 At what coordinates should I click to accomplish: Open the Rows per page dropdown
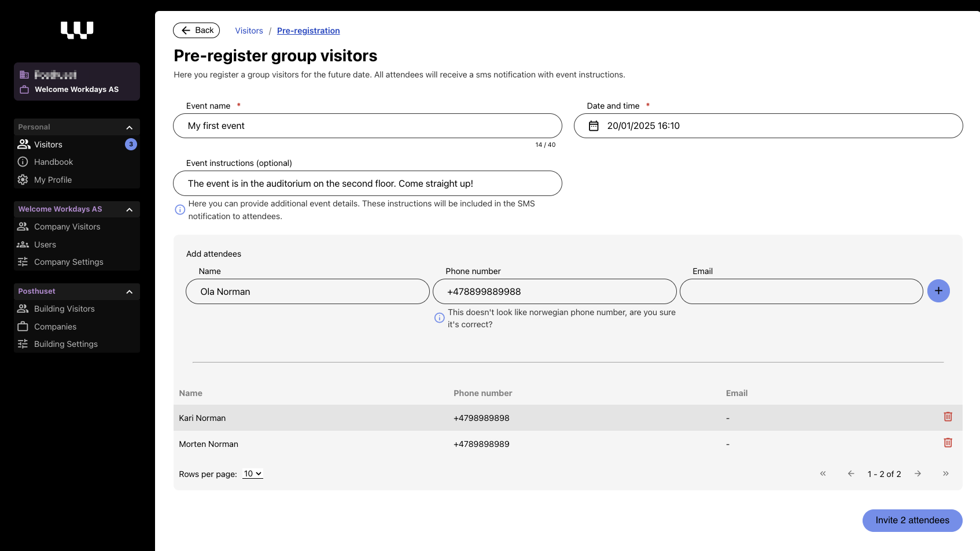[x=253, y=474]
